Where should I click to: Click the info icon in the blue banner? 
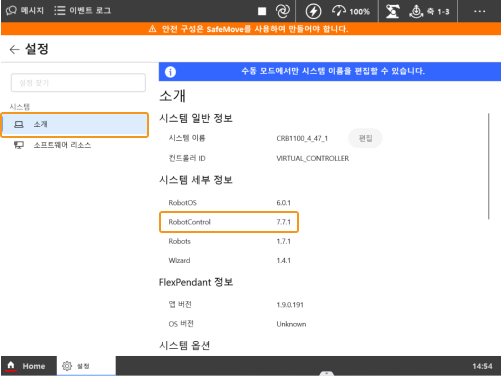point(170,72)
